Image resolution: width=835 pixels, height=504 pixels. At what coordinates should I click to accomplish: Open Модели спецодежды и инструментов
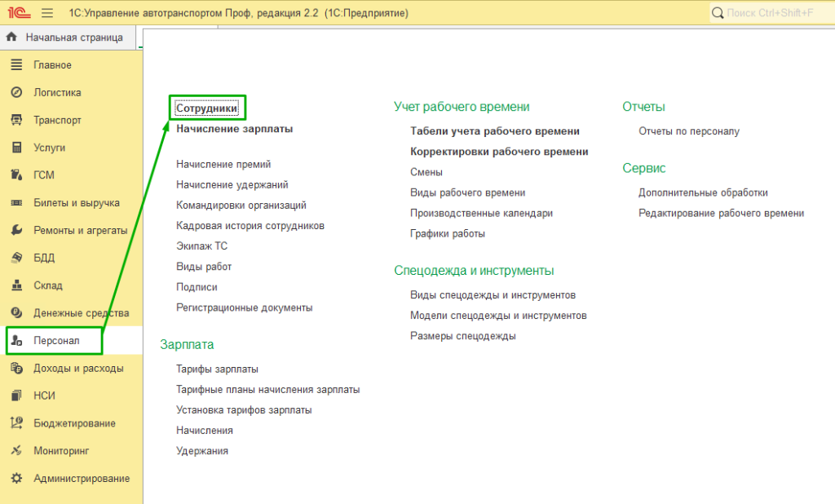(x=498, y=316)
